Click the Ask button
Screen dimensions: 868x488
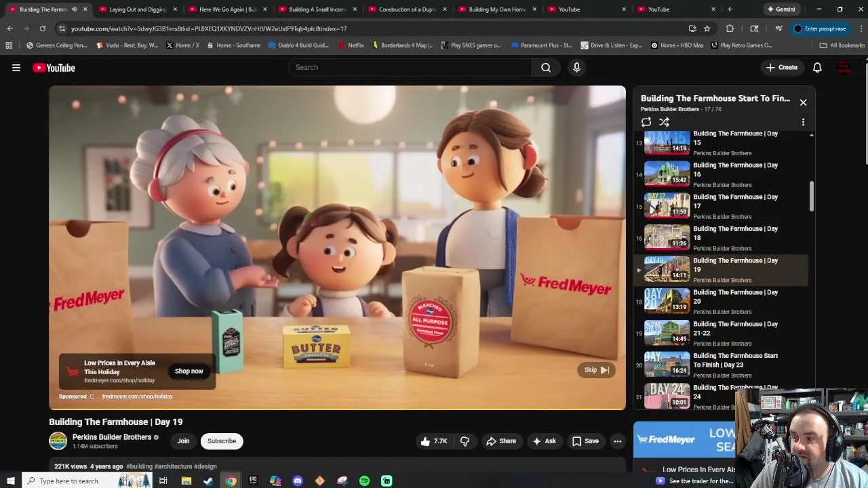[x=544, y=441]
